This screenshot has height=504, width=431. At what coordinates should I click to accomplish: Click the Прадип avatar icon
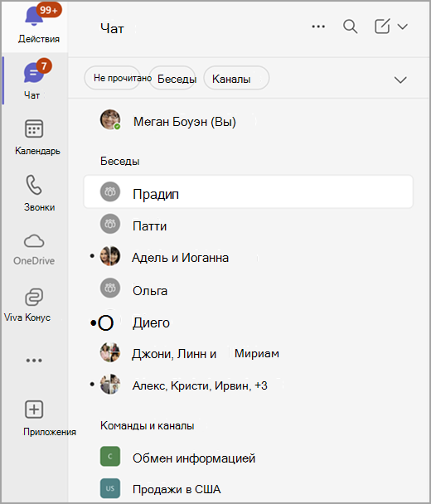(x=110, y=191)
